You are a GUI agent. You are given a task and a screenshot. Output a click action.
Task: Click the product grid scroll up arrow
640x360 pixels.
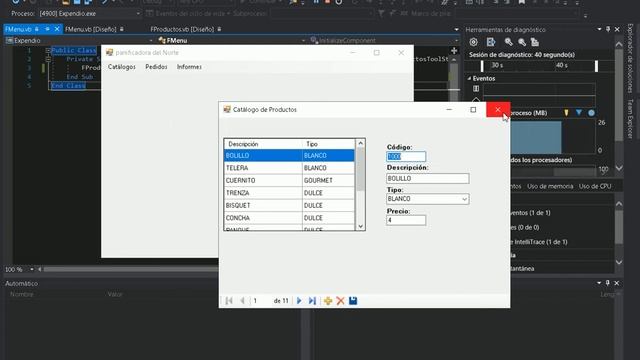point(360,143)
